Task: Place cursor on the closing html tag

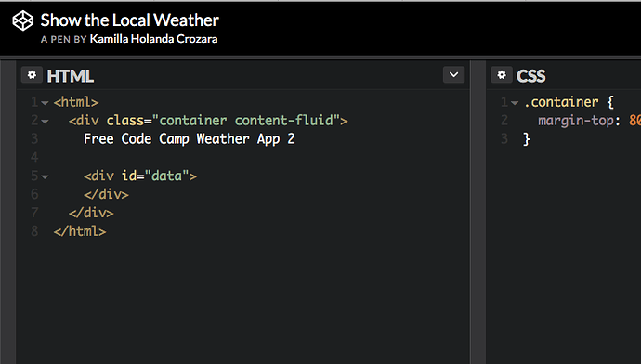Action: coord(80,231)
